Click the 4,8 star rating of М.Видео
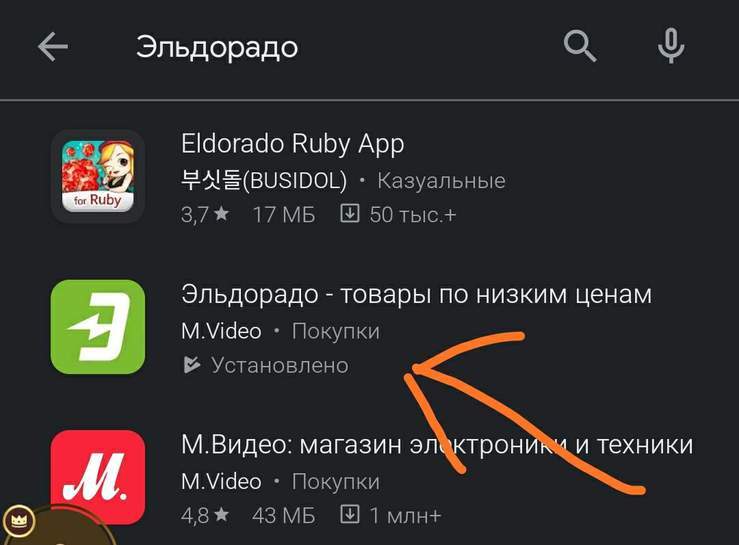Screen dimensions: 739x545 [x=205, y=515]
